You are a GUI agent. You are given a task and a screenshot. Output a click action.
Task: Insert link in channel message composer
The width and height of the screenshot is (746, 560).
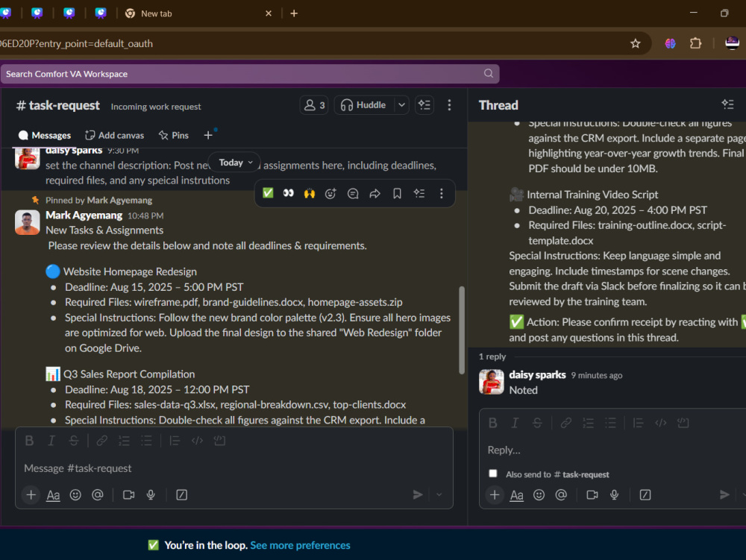pyautogui.click(x=101, y=441)
